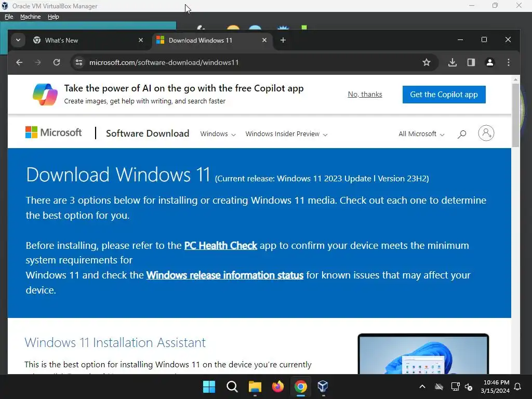The width and height of the screenshot is (532, 399).
Task: Open Chrome downloads icon
Action: point(453,62)
